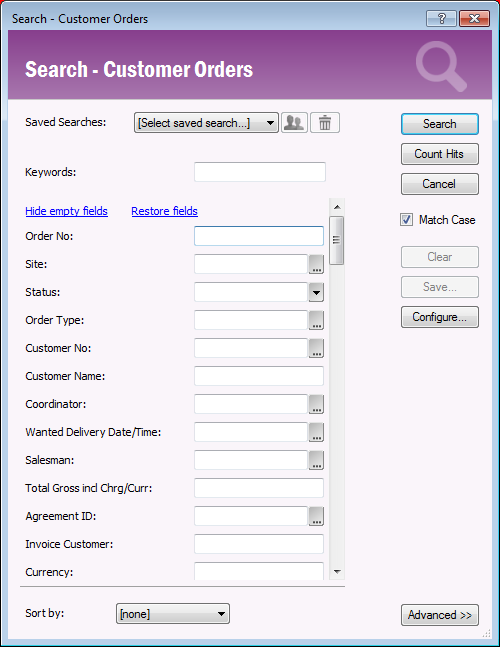Open the Wanted Delivery Date/Time picker button
Image resolution: width=500 pixels, height=647 pixels.
tap(316, 432)
